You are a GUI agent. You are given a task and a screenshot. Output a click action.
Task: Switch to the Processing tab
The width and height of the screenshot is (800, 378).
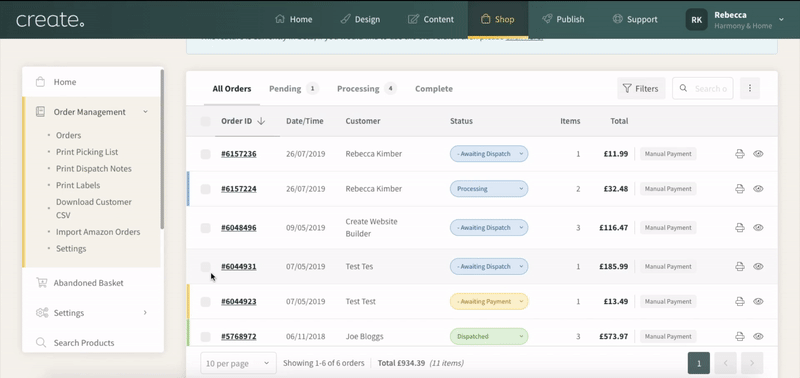tap(367, 89)
